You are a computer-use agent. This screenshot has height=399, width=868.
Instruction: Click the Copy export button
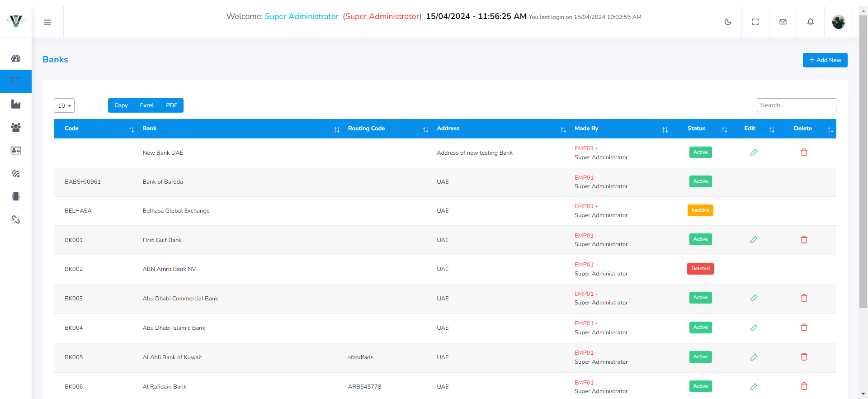121,105
